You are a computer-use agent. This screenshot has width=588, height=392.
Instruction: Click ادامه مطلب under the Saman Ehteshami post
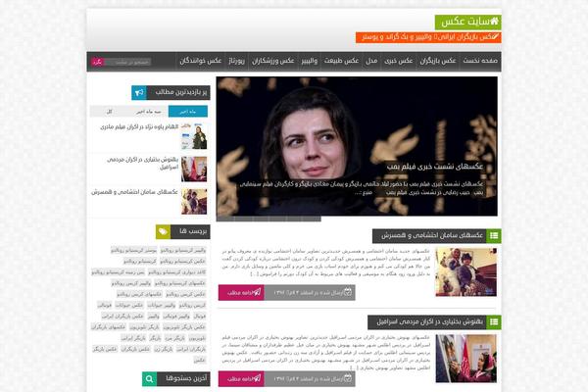tap(241, 293)
